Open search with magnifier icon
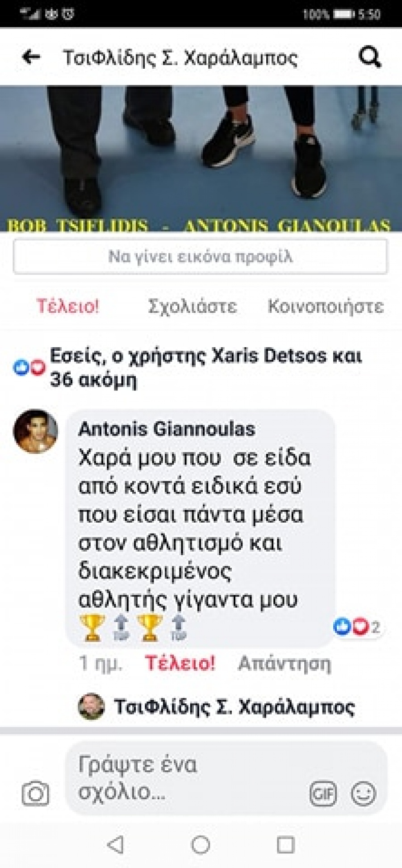 coord(370,57)
